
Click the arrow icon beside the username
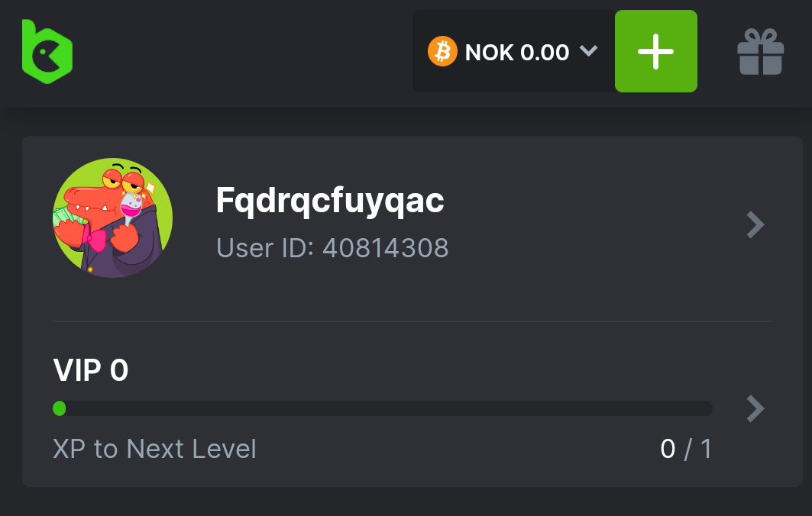[755, 224]
